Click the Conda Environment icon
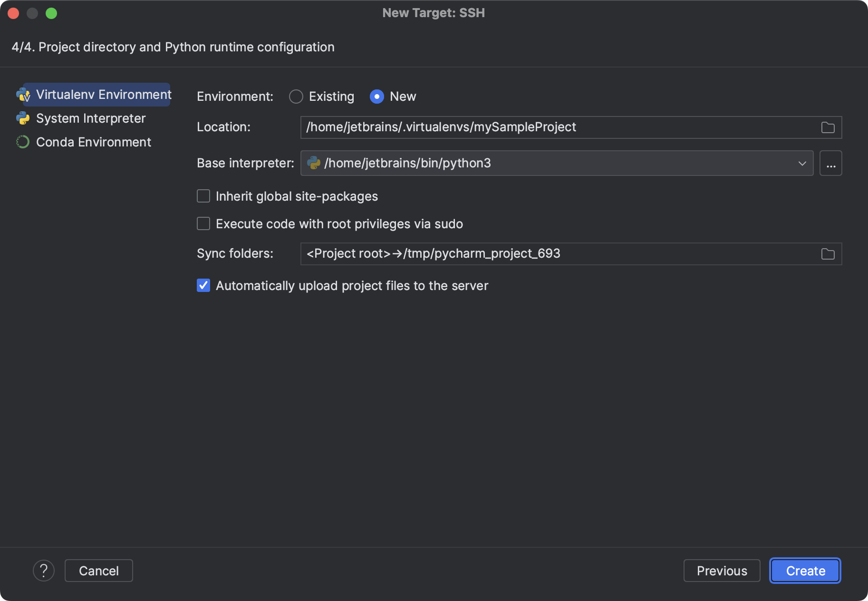 pos(22,142)
